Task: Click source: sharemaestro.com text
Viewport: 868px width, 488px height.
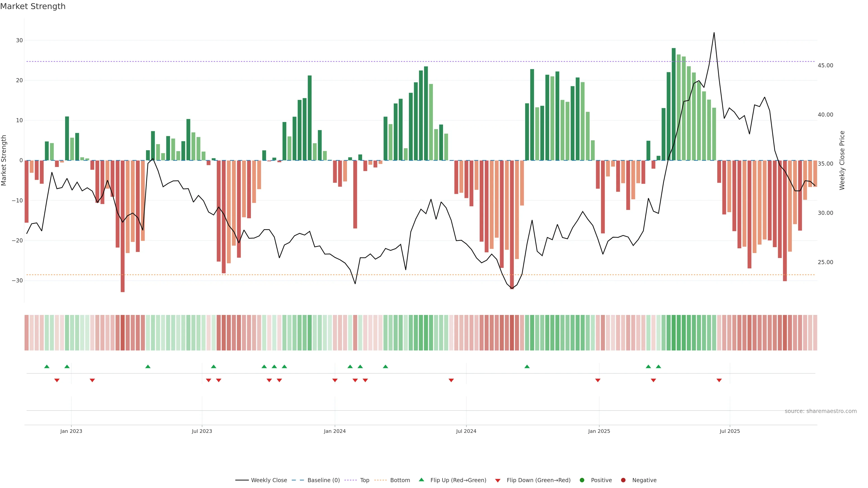Action: point(821,411)
